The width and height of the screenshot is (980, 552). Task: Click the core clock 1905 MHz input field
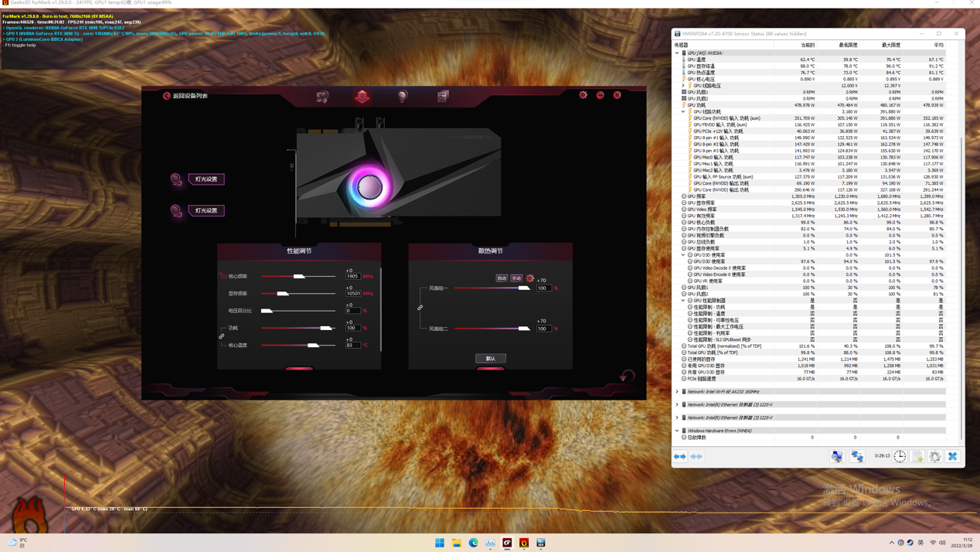point(352,276)
